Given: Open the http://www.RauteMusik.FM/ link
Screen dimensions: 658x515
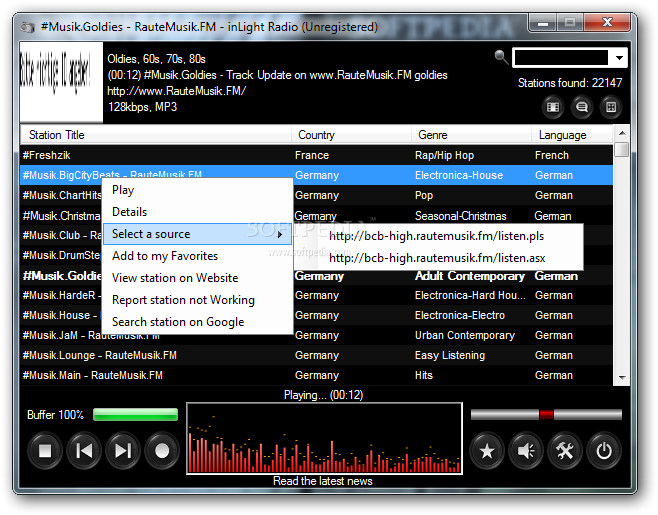Looking at the screenshot, I should (176, 91).
